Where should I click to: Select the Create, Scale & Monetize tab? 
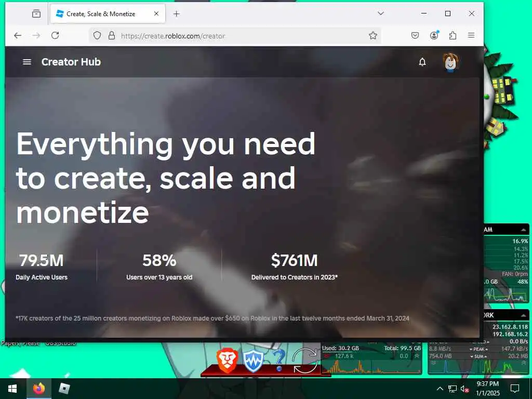[x=108, y=14]
